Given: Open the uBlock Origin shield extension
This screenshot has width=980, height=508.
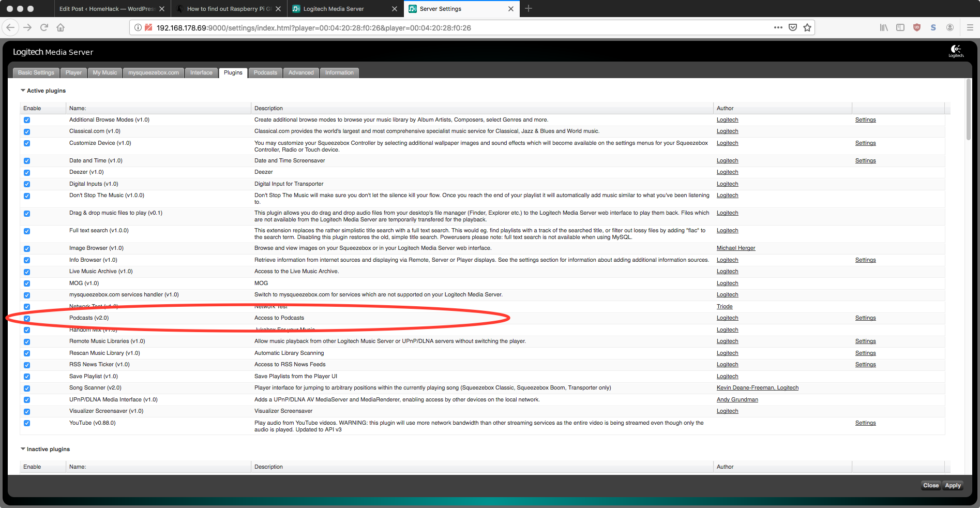Looking at the screenshot, I should (x=917, y=27).
